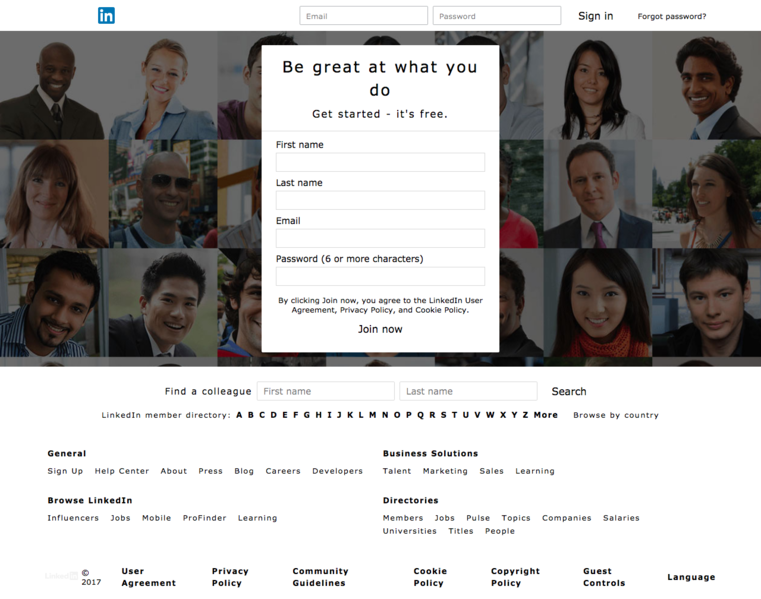Screen dimensions: 761x599
Task: Open Copyright Policy link
Action: tap(515, 577)
